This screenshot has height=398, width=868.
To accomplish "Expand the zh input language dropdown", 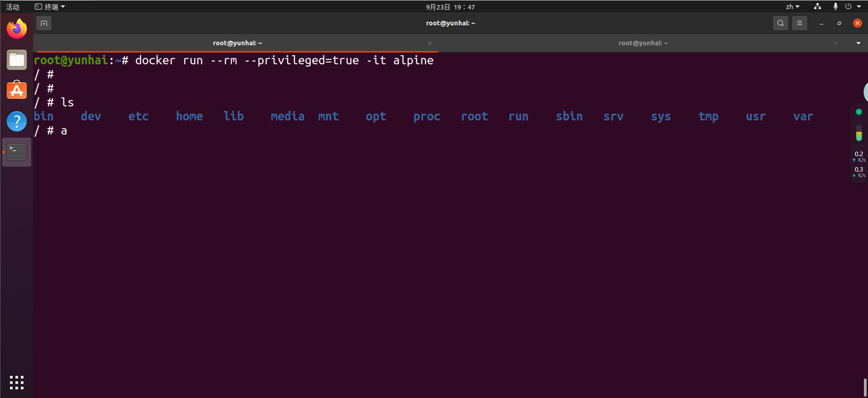I will (792, 7).
